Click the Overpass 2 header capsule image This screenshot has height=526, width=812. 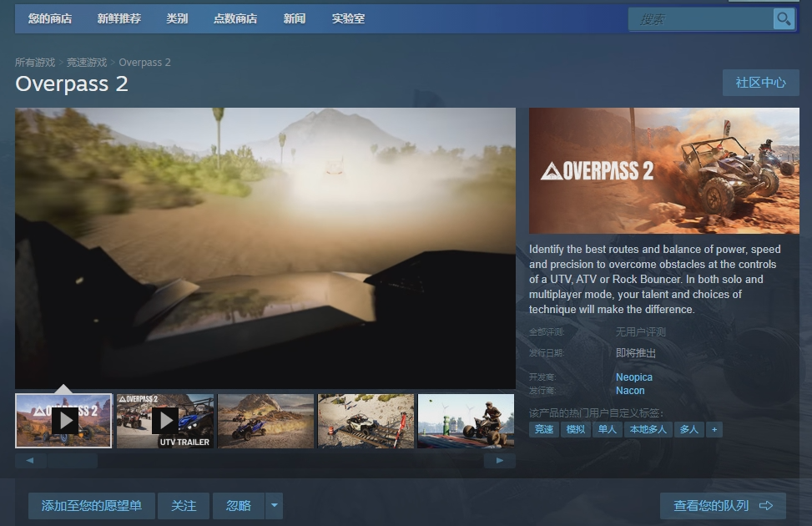coord(664,170)
